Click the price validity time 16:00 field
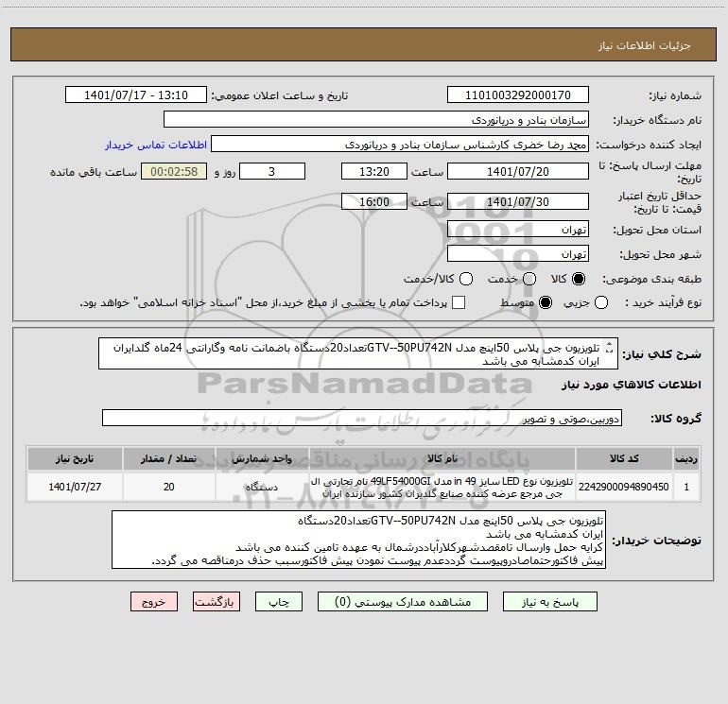Screen dimensions: 728x704 [x=374, y=201]
